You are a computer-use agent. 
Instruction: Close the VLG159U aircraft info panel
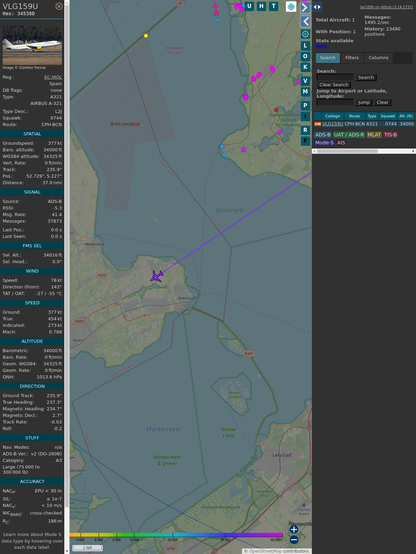(x=59, y=6)
